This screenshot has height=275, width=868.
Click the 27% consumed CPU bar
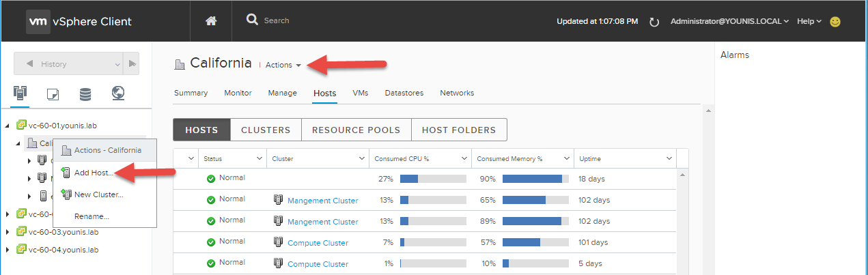(x=433, y=179)
